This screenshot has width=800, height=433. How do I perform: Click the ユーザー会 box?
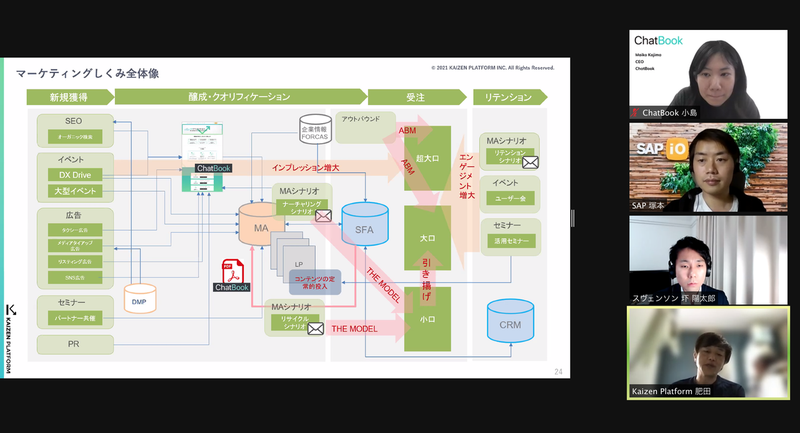(510, 198)
